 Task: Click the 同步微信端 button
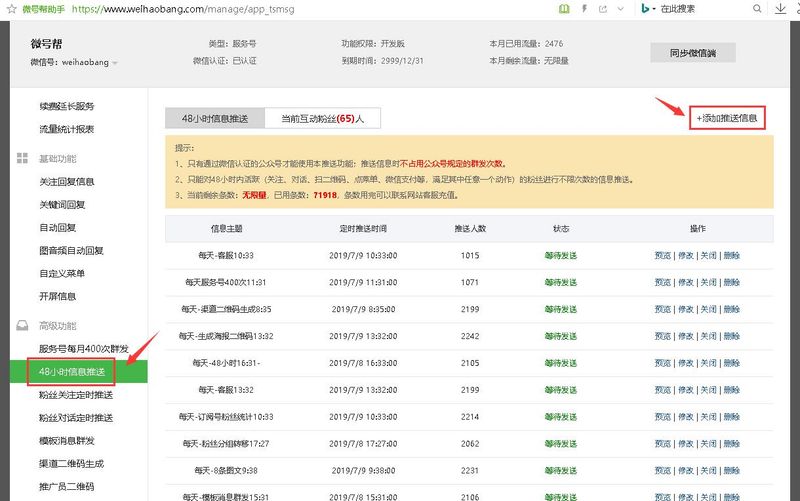coord(693,53)
